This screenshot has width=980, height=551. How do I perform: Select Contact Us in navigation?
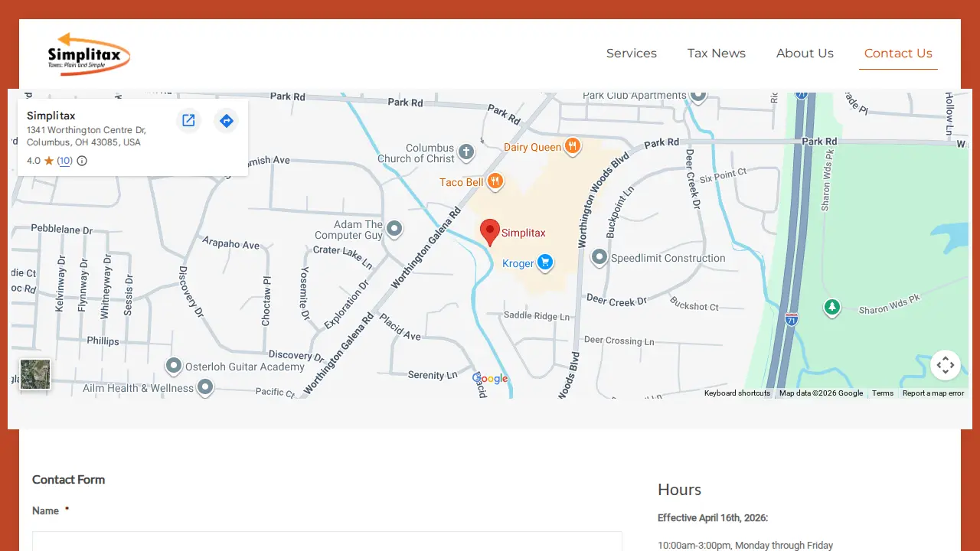(898, 54)
